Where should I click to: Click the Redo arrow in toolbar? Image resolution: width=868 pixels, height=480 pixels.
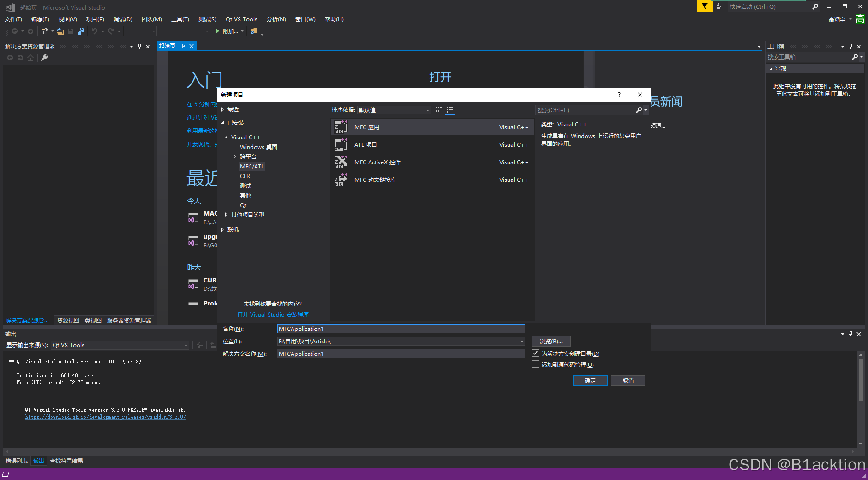[111, 31]
